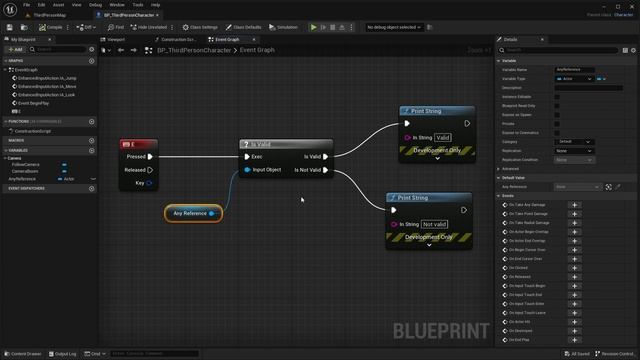Compile the blueprint

coord(51,27)
